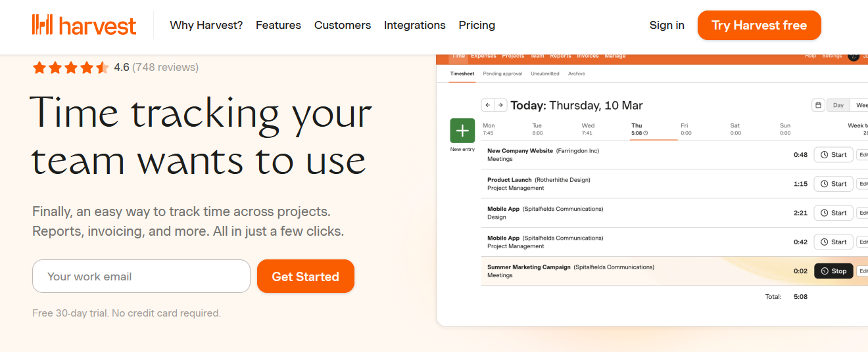
Task: Open the Pricing page
Action: [x=477, y=25]
